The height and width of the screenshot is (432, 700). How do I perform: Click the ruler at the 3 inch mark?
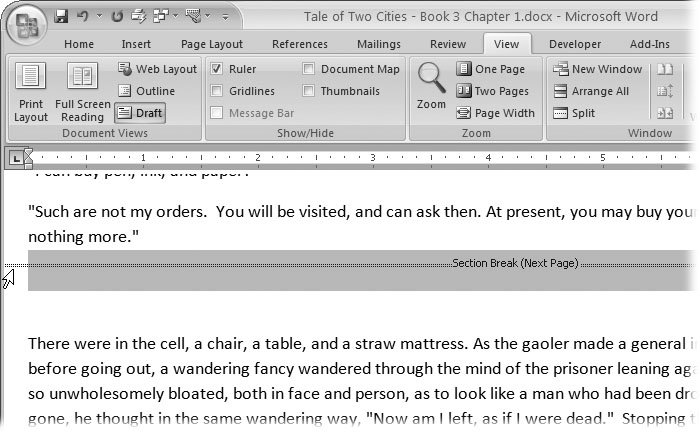373,158
